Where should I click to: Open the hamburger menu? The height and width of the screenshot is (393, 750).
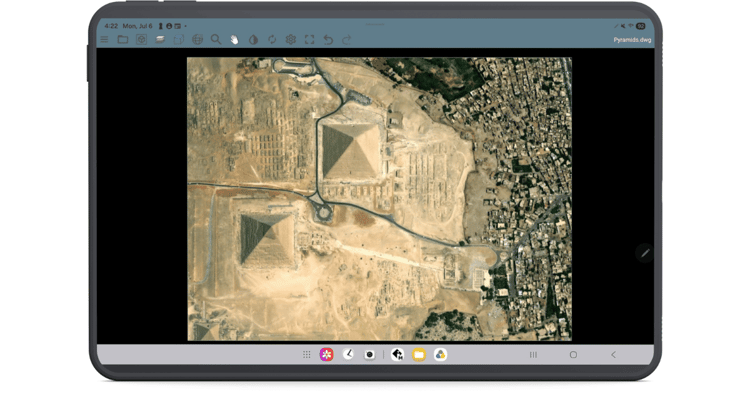[x=104, y=40]
